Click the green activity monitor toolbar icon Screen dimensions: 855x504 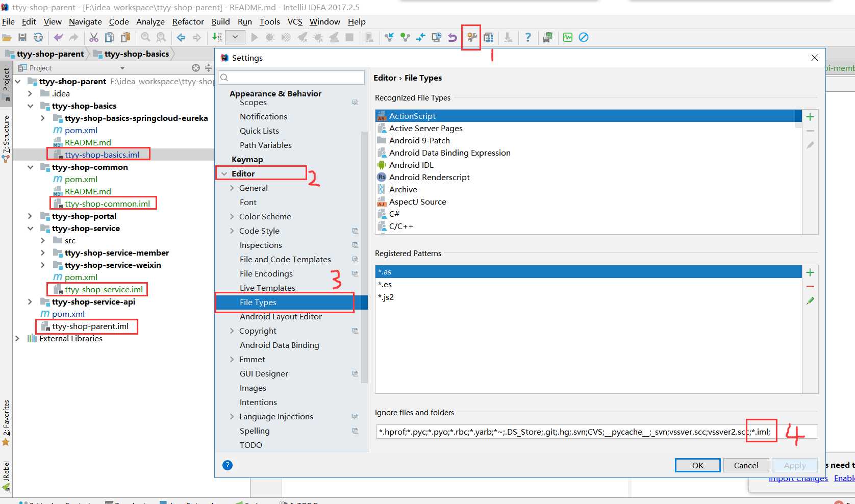coord(568,37)
